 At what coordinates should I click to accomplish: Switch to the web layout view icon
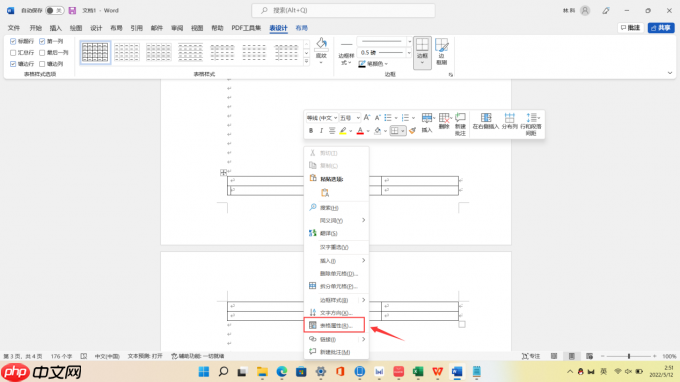point(589,356)
